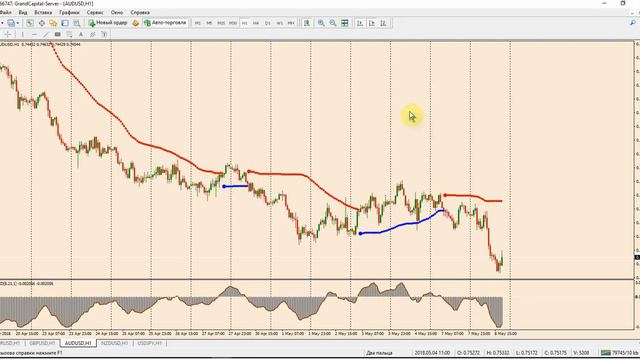Expand the profiles dropdown arrow

[x=18, y=23]
